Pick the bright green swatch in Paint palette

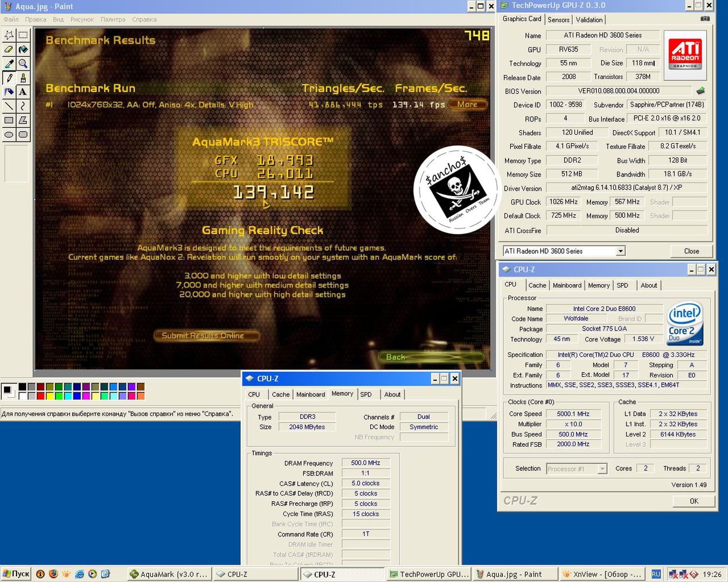pyautogui.click(x=58, y=395)
